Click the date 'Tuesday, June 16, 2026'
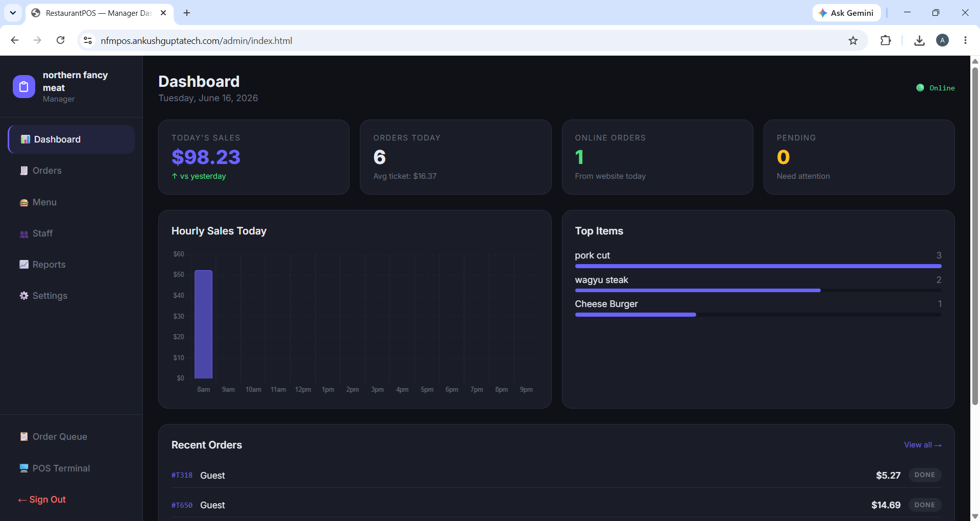Image resolution: width=980 pixels, height=521 pixels. click(x=208, y=98)
